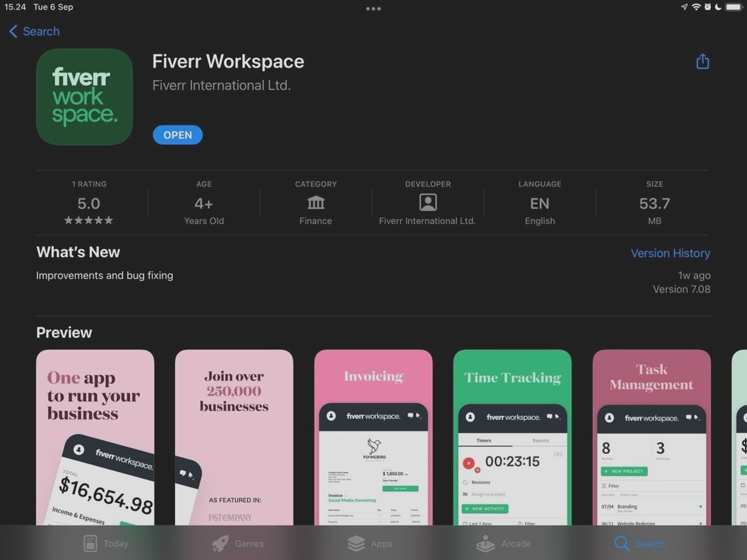Switch to the Apps tab
This screenshot has width=747, height=560.
pyautogui.click(x=370, y=543)
